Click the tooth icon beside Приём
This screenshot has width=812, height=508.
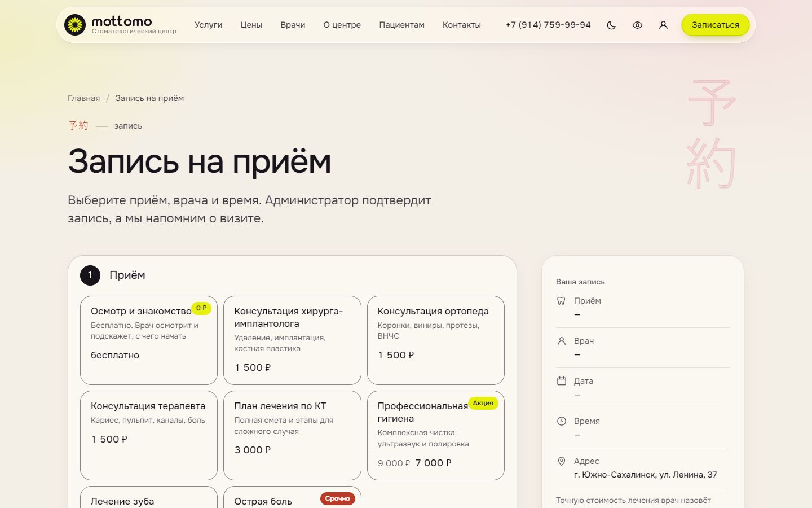pos(561,301)
